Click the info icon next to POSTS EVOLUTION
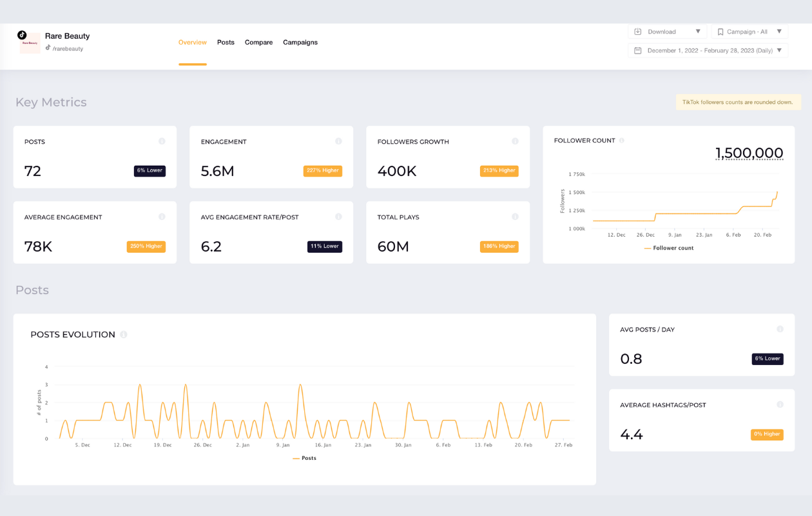 pos(124,334)
